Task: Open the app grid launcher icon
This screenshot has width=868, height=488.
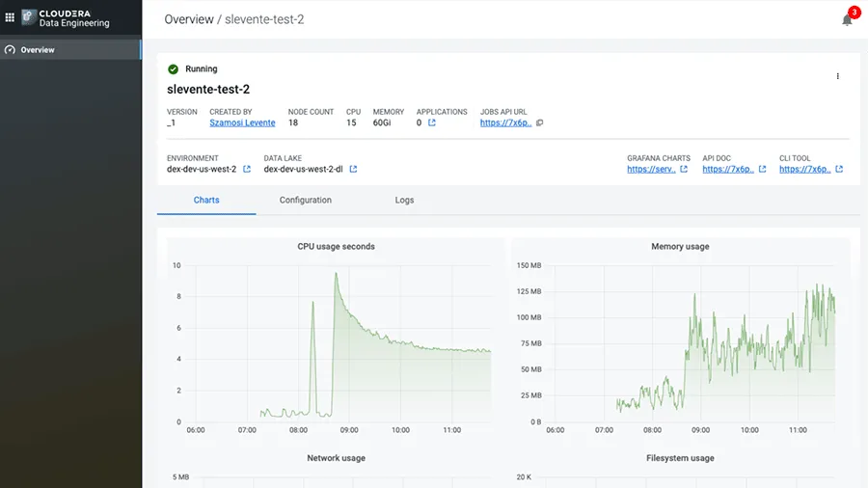Action: [x=11, y=17]
